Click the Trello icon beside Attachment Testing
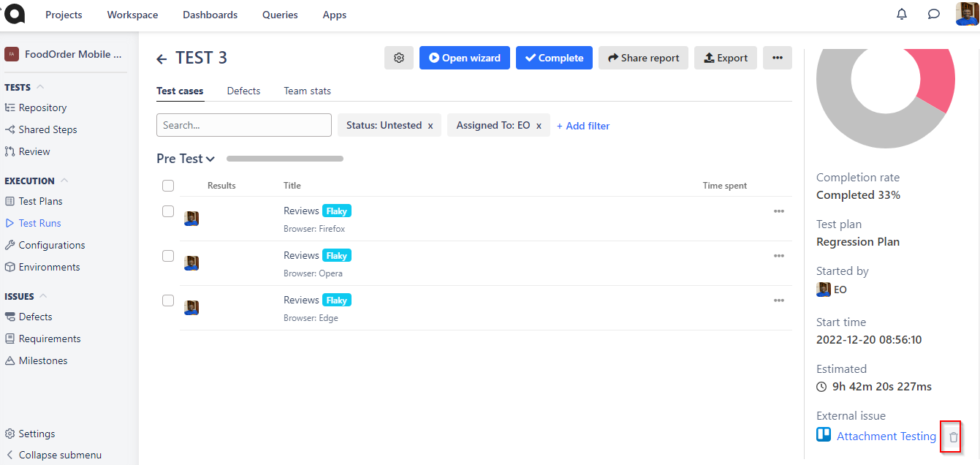 (824, 435)
